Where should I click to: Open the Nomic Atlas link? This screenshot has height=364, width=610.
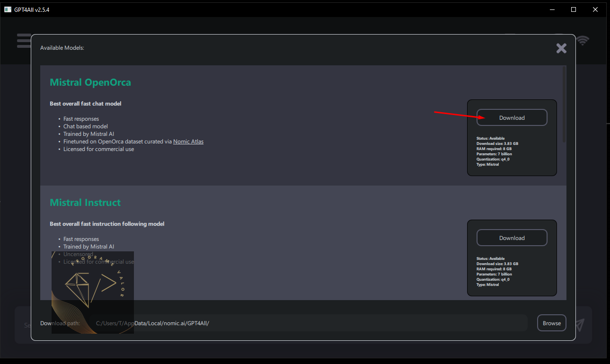188,142
